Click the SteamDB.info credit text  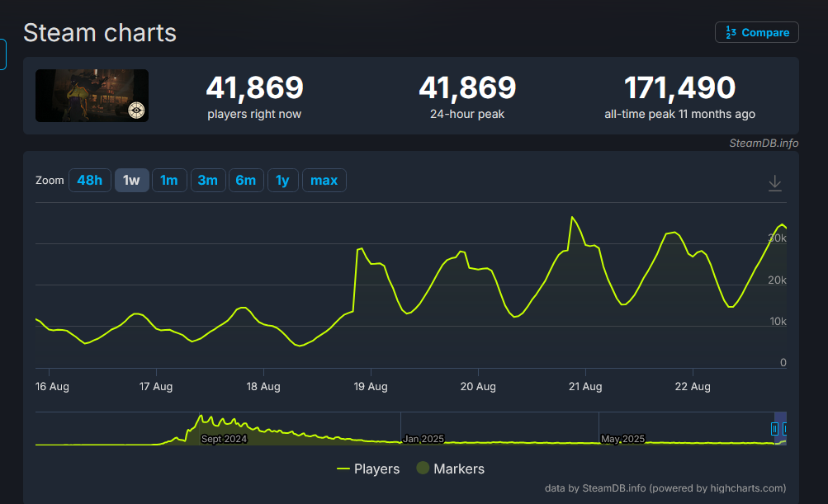point(764,143)
